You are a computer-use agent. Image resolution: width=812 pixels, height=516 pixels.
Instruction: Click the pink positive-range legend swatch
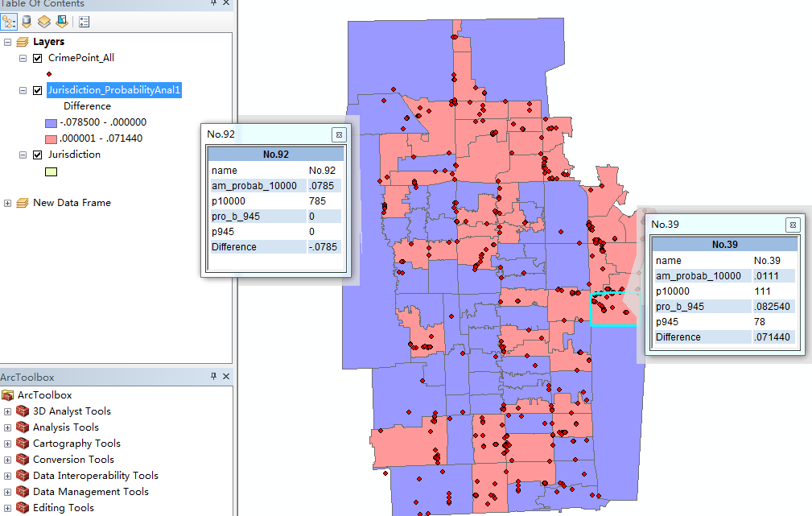(x=51, y=139)
